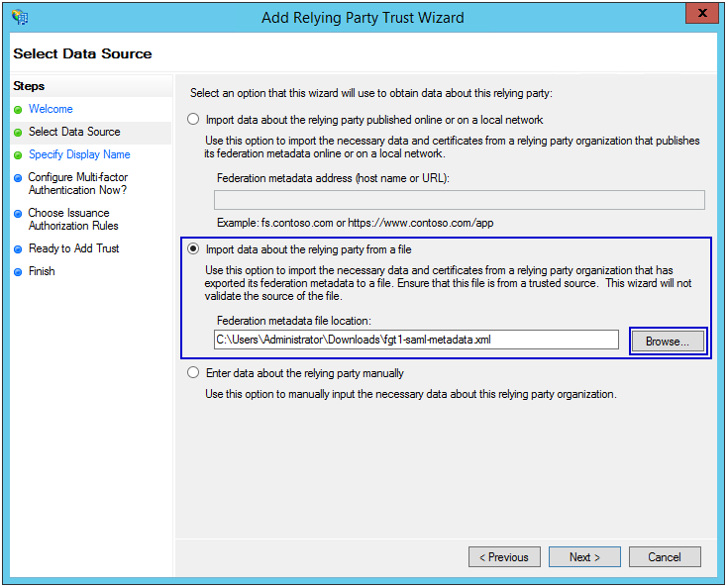Viewport: 728px width, 588px height.
Task: Click Next to continue the wizard
Action: click(x=584, y=557)
